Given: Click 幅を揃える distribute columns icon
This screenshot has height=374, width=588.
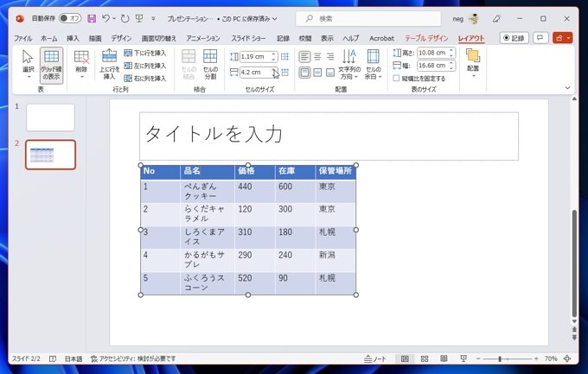Looking at the screenshot, I should [284, 73].
